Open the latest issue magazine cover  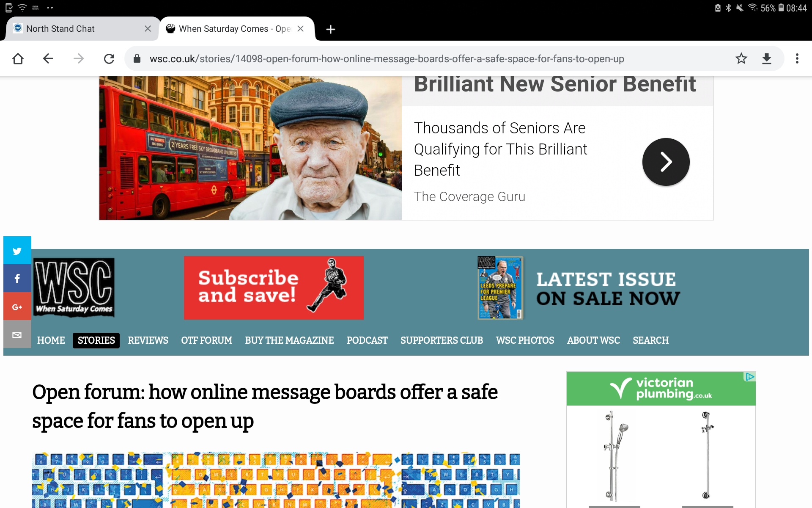pyautogui.click(x=500, y=288)
